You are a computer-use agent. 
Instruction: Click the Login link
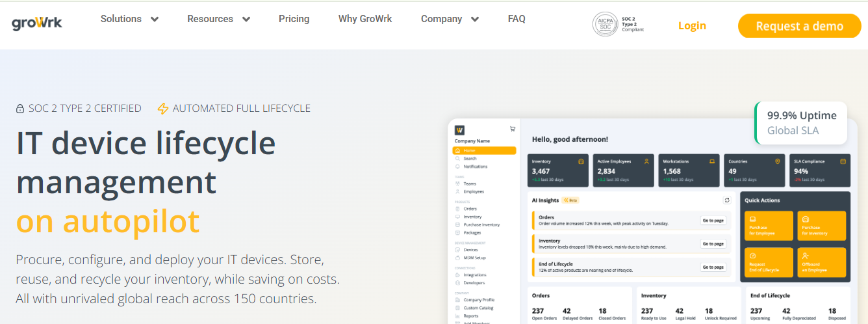692,26
